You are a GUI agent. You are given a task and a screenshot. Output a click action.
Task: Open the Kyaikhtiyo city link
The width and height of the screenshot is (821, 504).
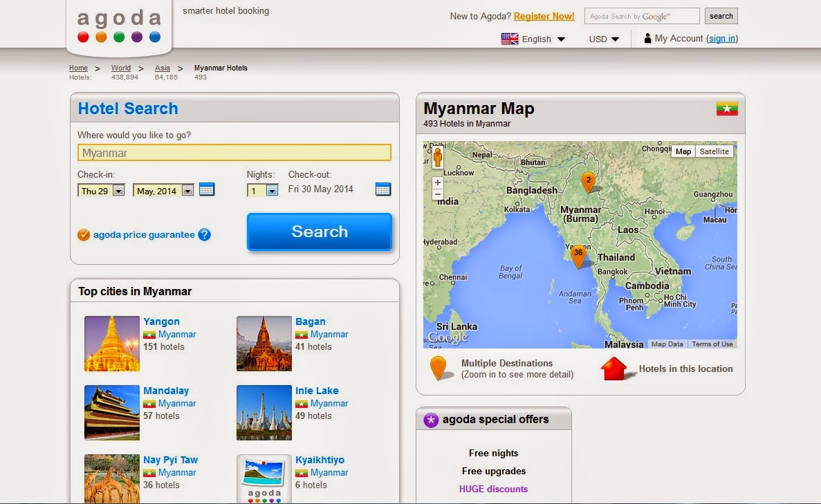pos(320,460)
